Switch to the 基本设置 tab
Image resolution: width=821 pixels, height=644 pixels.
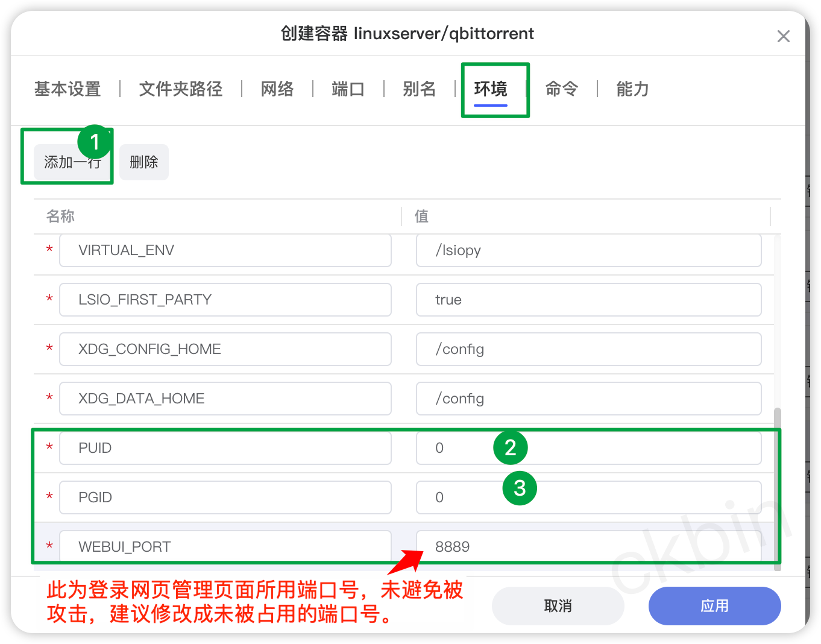(68, 89)
